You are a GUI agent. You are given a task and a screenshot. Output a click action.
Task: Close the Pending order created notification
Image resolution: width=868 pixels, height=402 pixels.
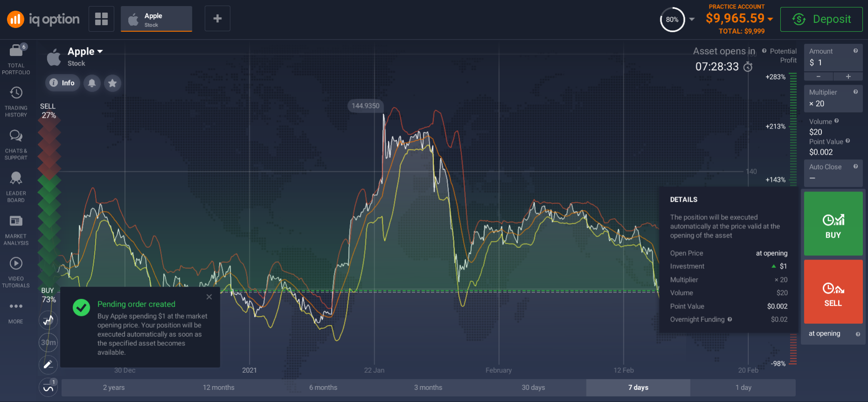[209, 297]
